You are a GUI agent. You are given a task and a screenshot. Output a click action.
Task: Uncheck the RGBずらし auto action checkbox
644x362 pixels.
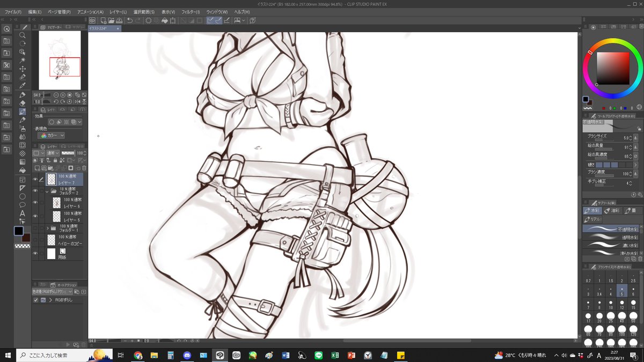pyautogui.click(x=36, y=300)
